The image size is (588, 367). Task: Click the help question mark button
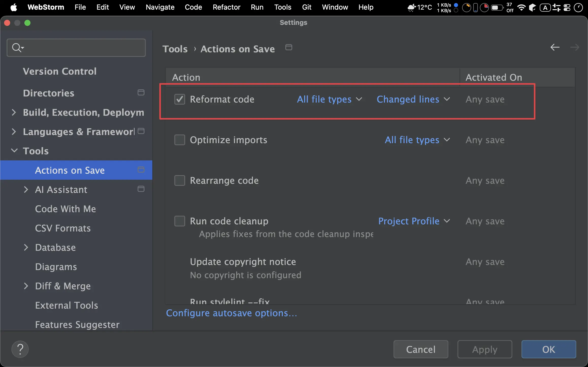tap(20, 349)
